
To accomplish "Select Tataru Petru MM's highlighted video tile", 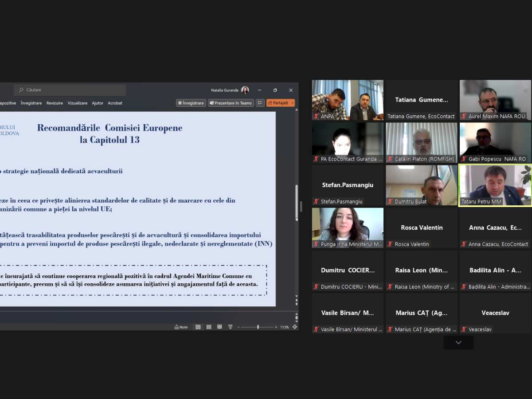I will pyautogui.click(x=495, y=185).
